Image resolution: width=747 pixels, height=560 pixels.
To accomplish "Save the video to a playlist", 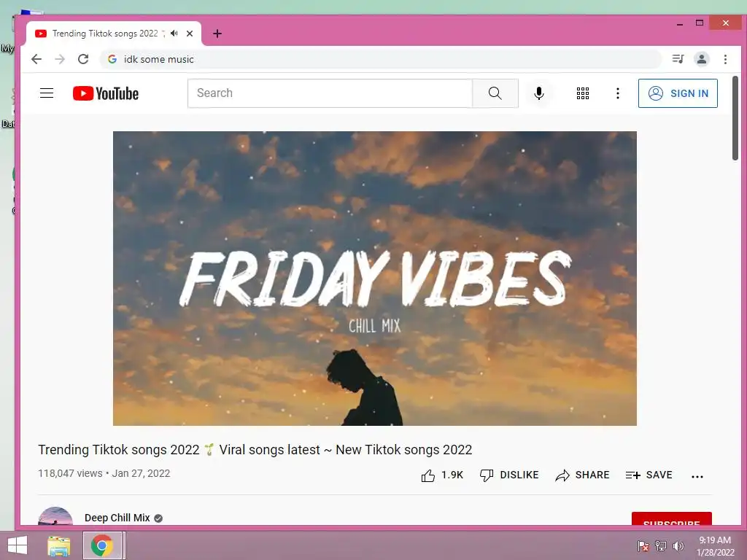I will coord(649,475).
